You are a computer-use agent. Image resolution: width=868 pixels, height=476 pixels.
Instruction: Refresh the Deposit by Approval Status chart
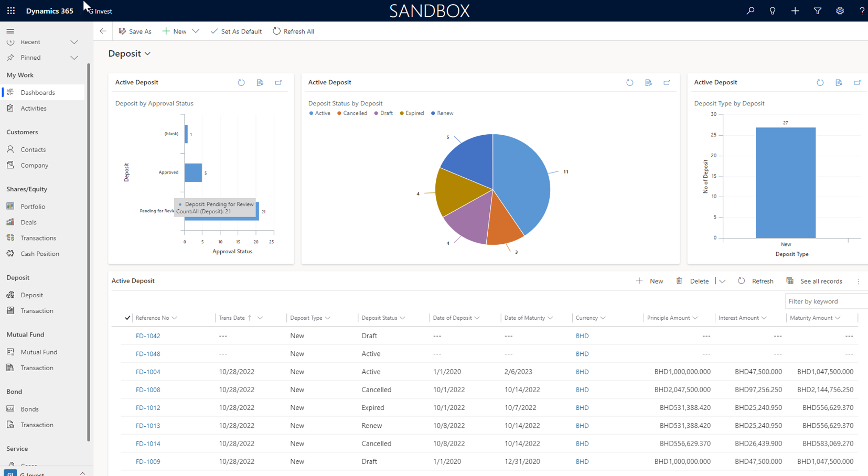click(x=241, y=82)
